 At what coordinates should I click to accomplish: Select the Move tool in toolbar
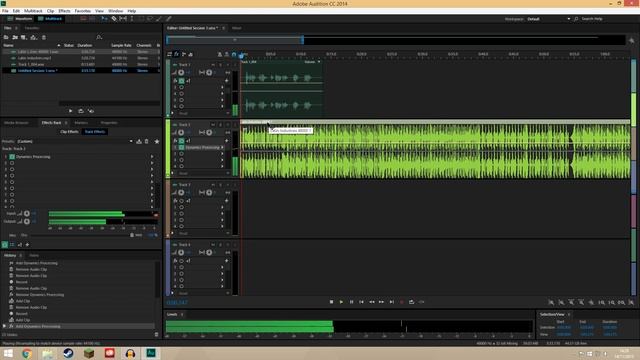(x=104, y=19)
